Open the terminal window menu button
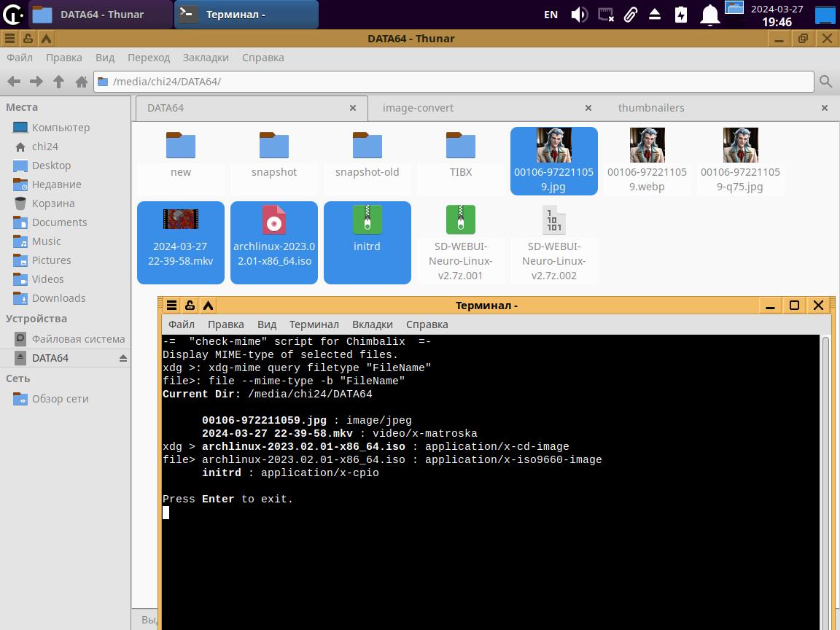840x630 pixels. click(171, 306)
